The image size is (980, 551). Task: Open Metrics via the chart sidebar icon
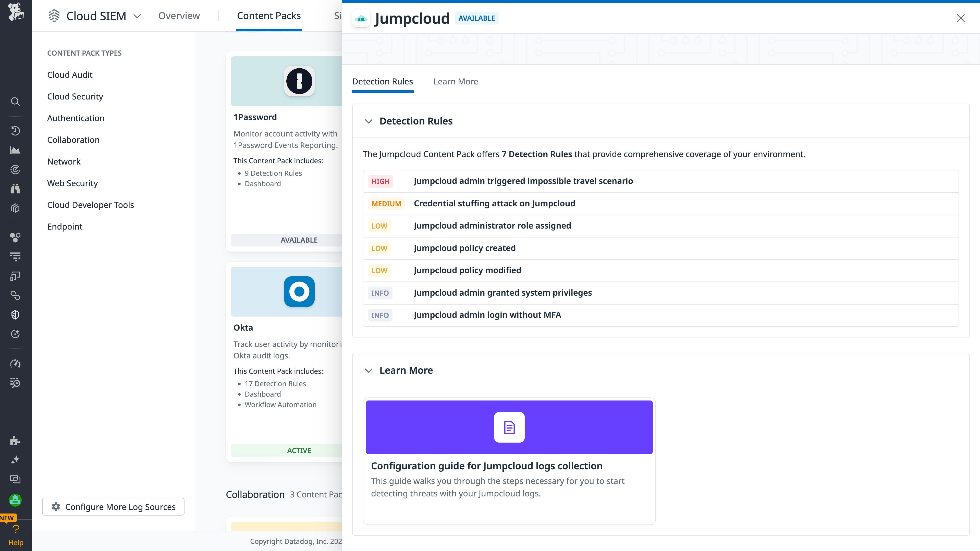point(15,150)
